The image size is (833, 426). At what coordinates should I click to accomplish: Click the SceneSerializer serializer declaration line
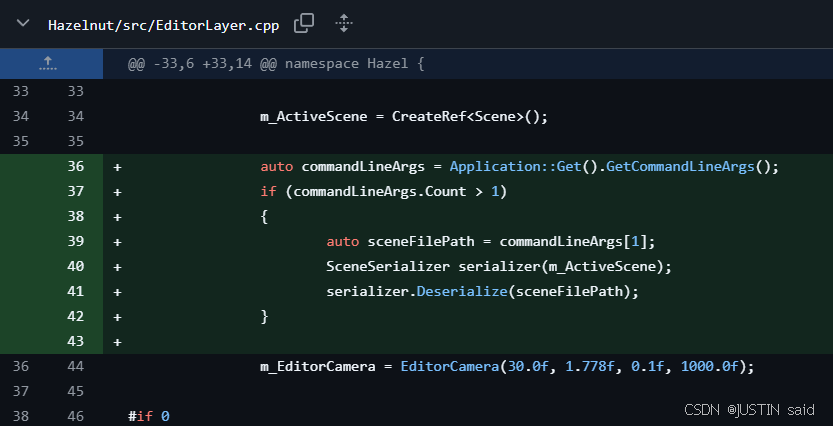[498, 266]
